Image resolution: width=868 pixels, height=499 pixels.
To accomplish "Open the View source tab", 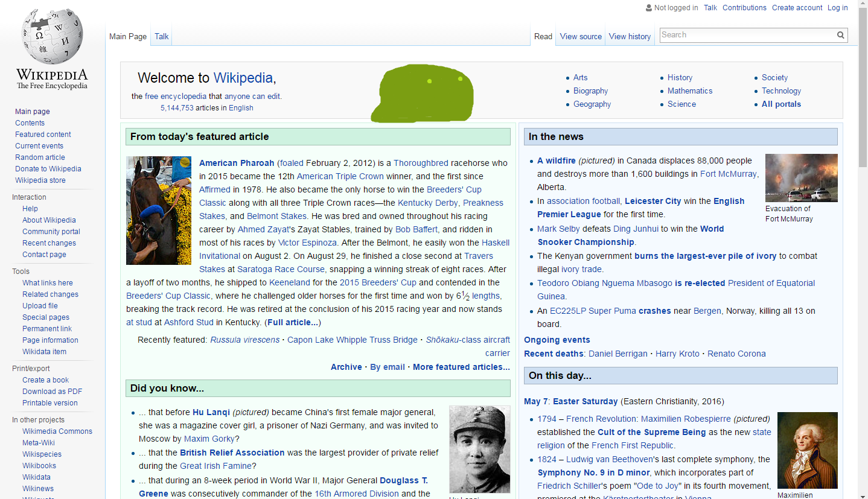I will (x=581, y=36).
